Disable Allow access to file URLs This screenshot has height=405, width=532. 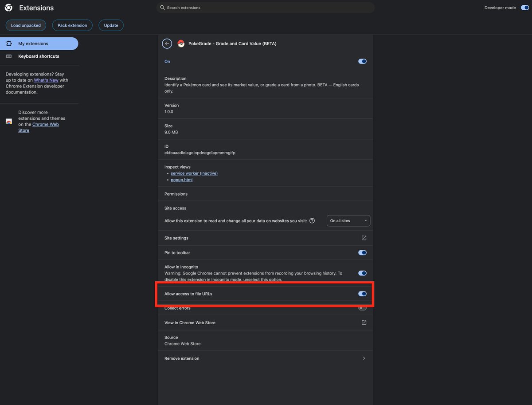click(363, 294)
